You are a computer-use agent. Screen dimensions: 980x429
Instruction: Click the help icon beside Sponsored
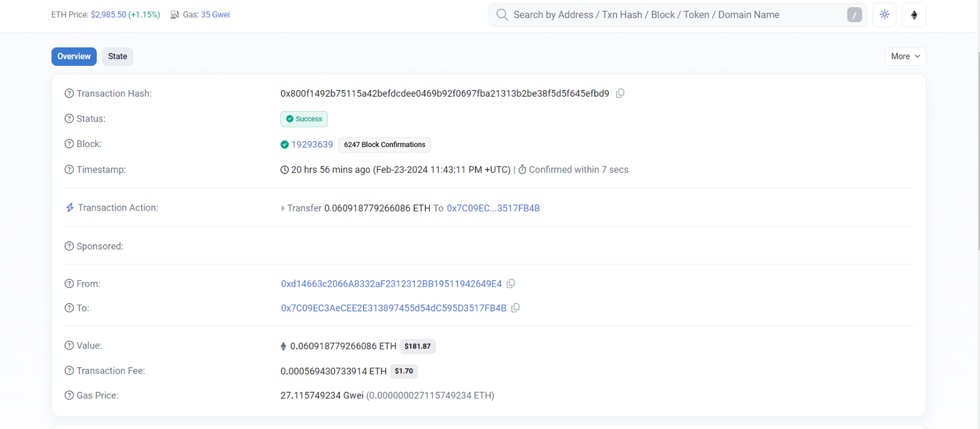[69, 246]
